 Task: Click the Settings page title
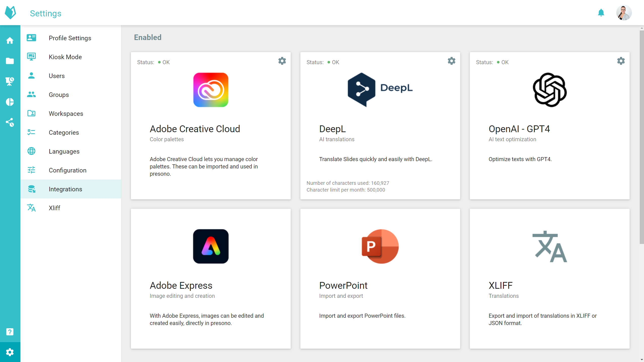coord(46,13)
